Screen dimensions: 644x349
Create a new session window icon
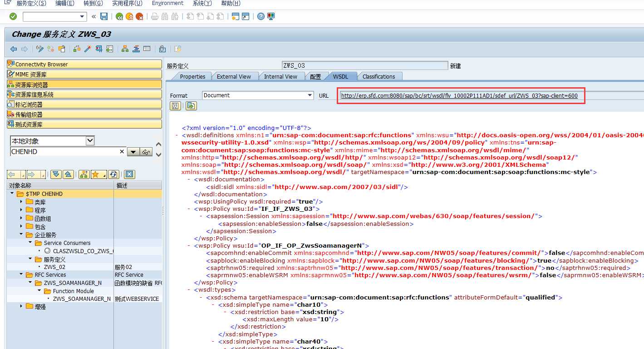pos(235,16)
